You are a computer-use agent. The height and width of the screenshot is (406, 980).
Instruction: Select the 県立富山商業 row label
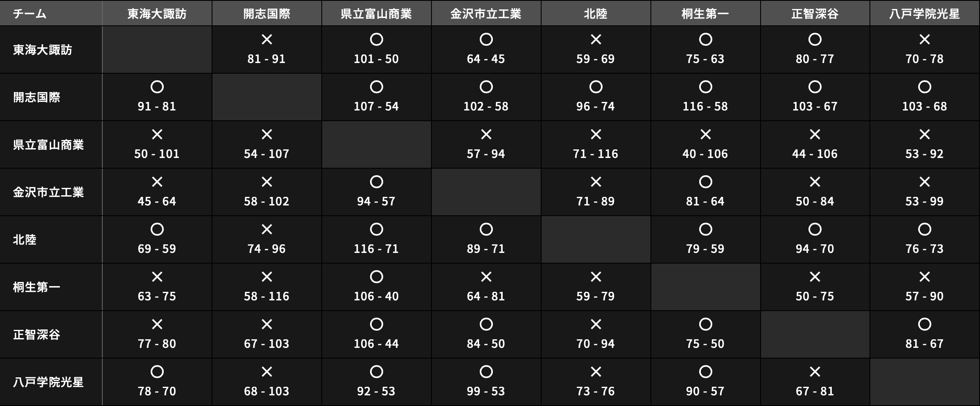48,145
